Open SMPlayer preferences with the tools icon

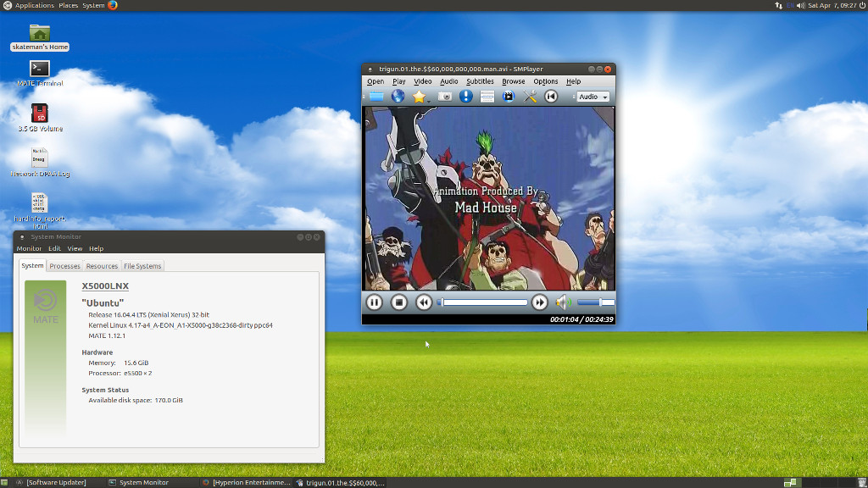pos(531,97)
